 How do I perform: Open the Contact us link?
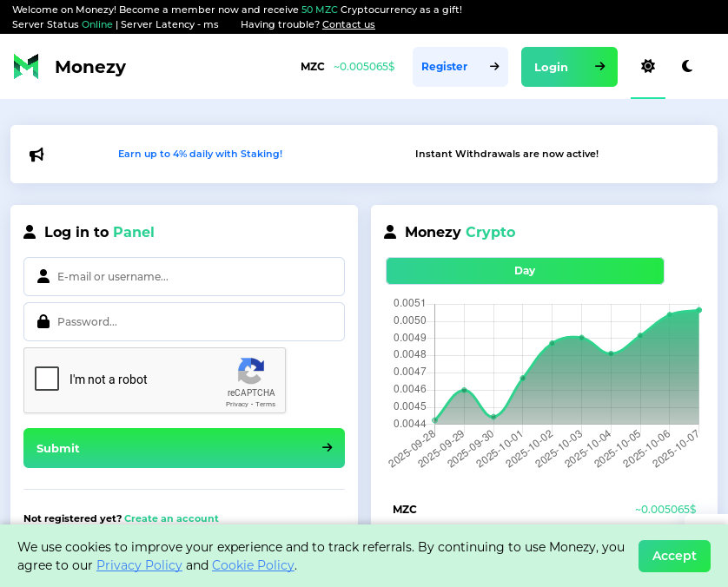pyautogui.click(x=348, y=24)
